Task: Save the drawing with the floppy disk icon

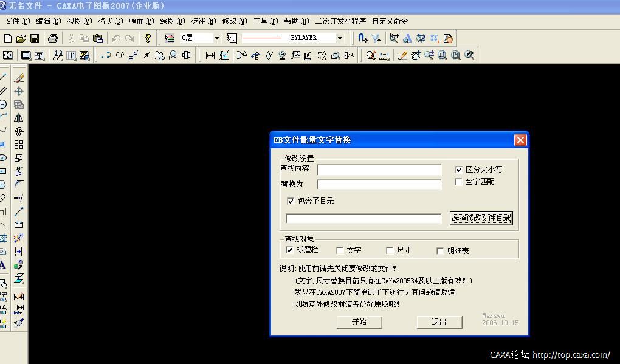Action: click(x=35, y=38)
